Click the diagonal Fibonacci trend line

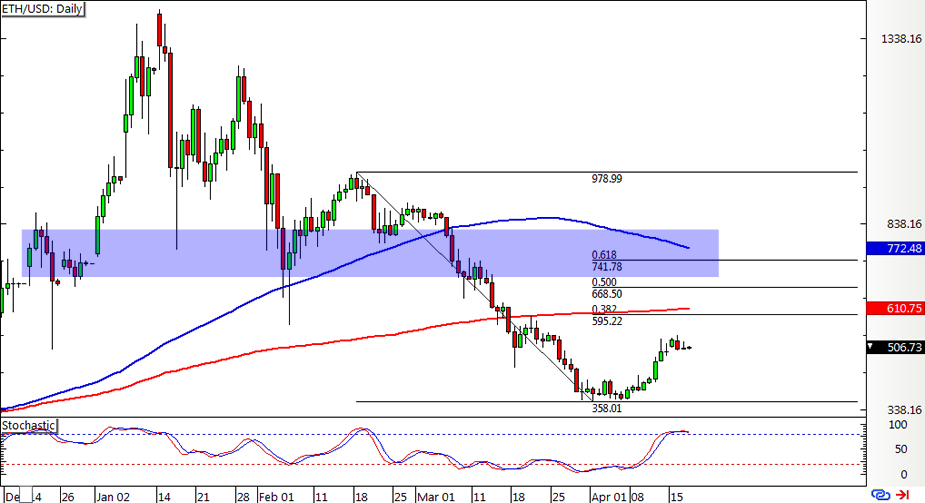[x=472, y=286]
